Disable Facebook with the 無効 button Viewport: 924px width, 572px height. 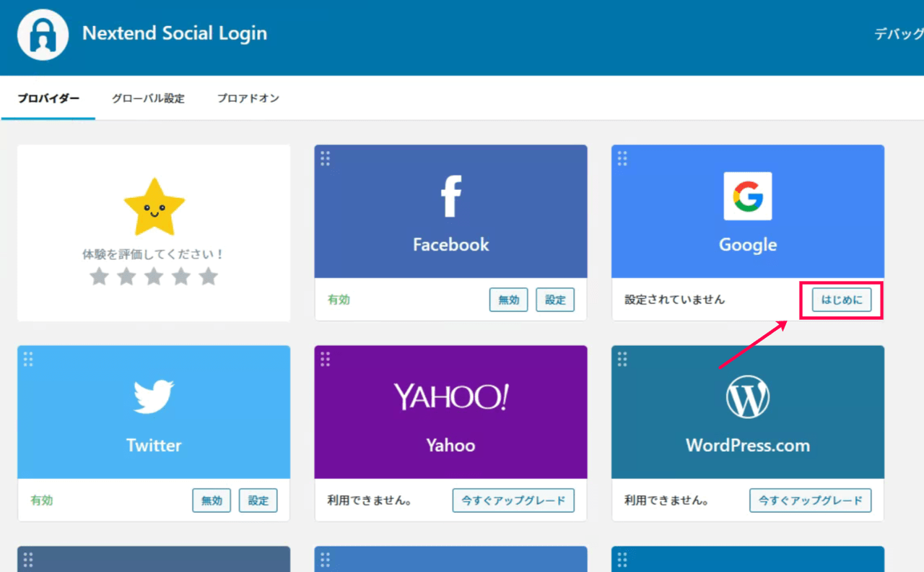[509, 300]
